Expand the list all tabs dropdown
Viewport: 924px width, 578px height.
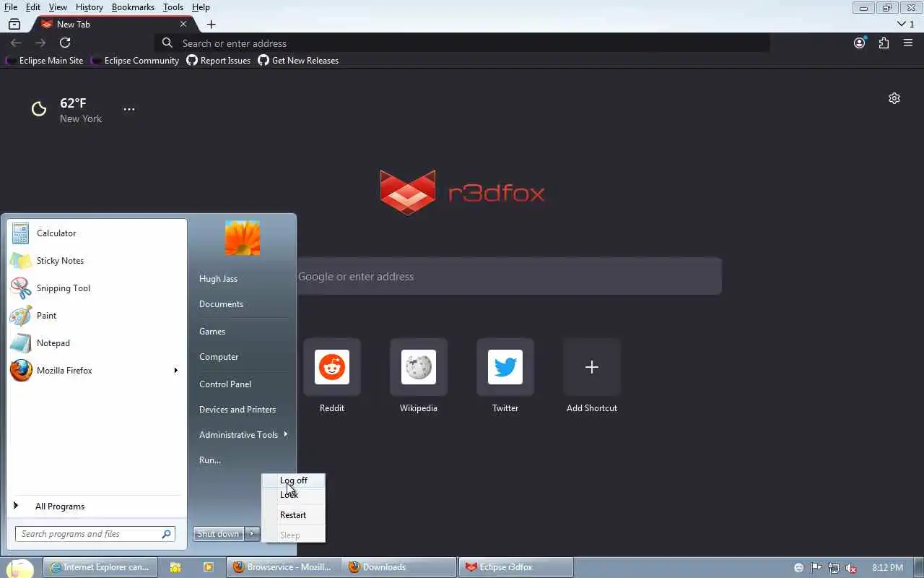pos(905,25)
